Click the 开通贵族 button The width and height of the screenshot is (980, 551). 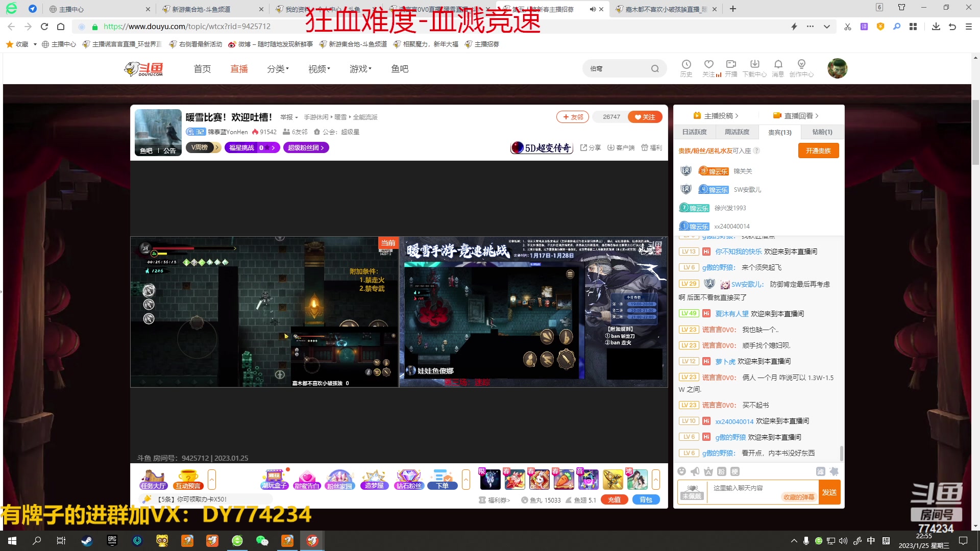click(x=818, y=151)
